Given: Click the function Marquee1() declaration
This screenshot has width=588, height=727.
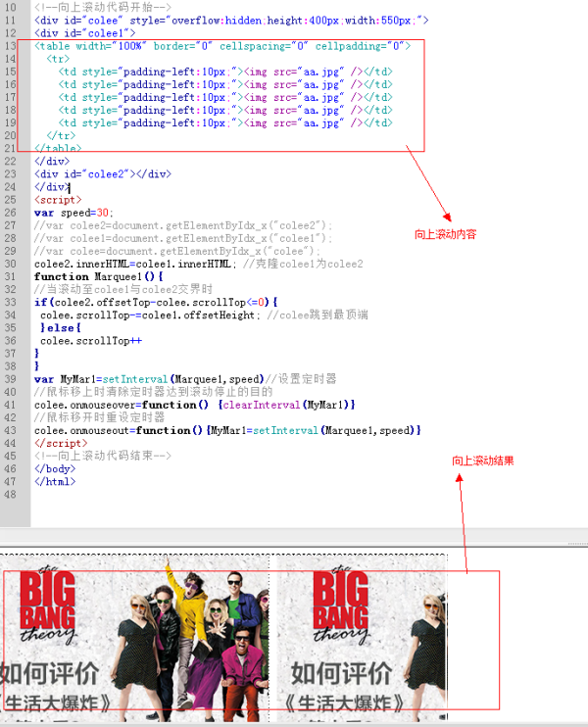Looking at the screenshot, I should pyautogui.click(x=99, y=277).
